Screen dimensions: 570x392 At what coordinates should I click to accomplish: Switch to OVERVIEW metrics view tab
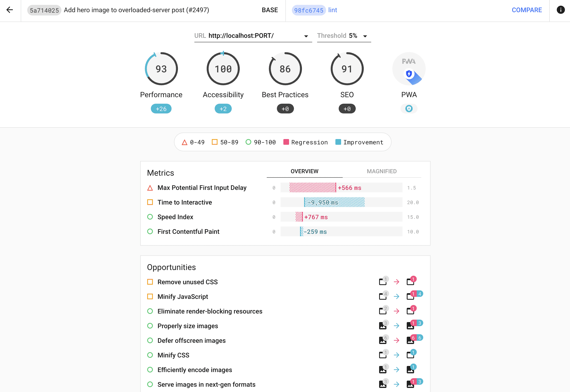click(304, 171)
